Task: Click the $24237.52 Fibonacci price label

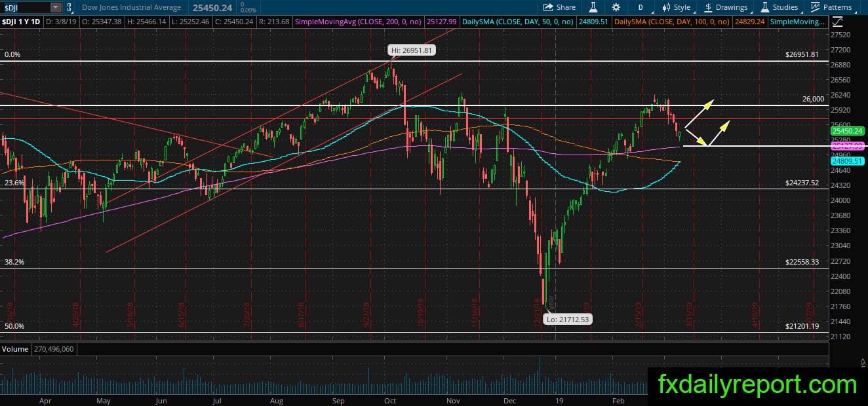Action: pyautogui.click(x=802, y=183)
